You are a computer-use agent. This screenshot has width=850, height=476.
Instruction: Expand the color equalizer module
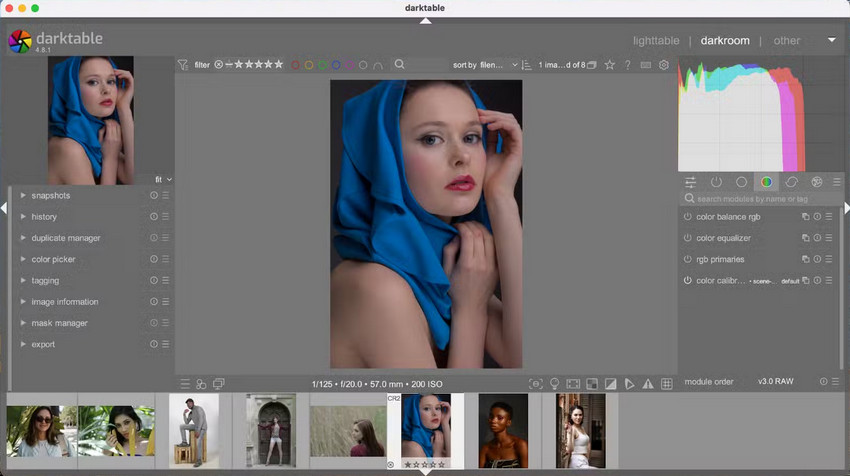[x=723, y=238]
